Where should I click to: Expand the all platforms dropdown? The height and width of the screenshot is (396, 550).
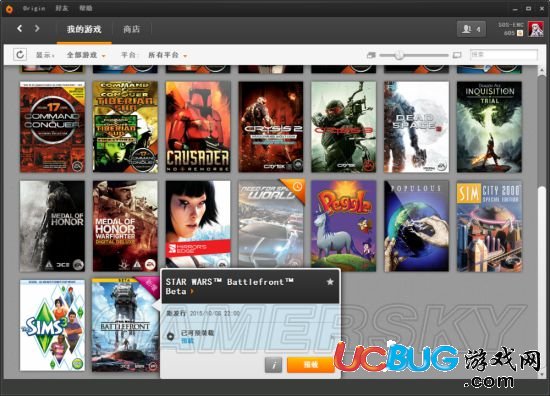click(167, 55)
